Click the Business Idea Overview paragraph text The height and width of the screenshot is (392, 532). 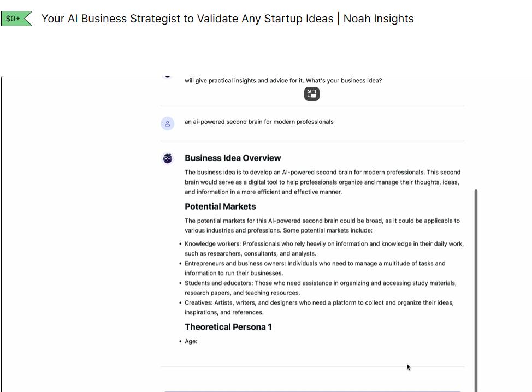(x=323, y=182)
